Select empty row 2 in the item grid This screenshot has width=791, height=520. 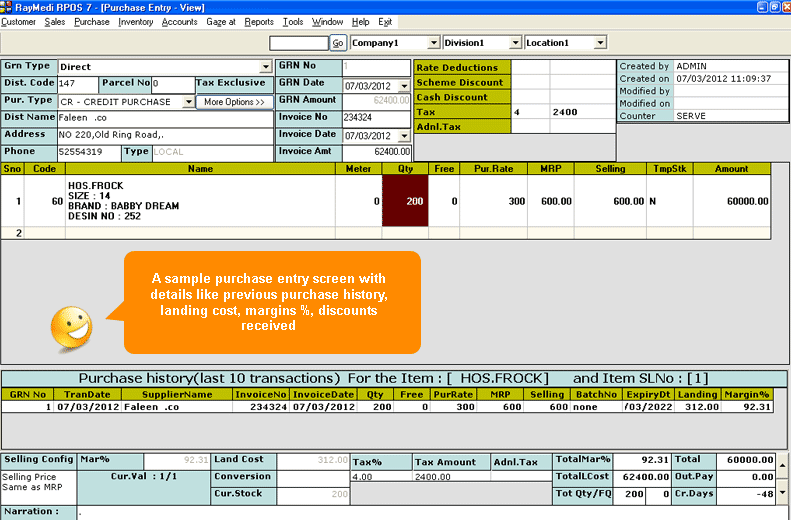[385, 233]
